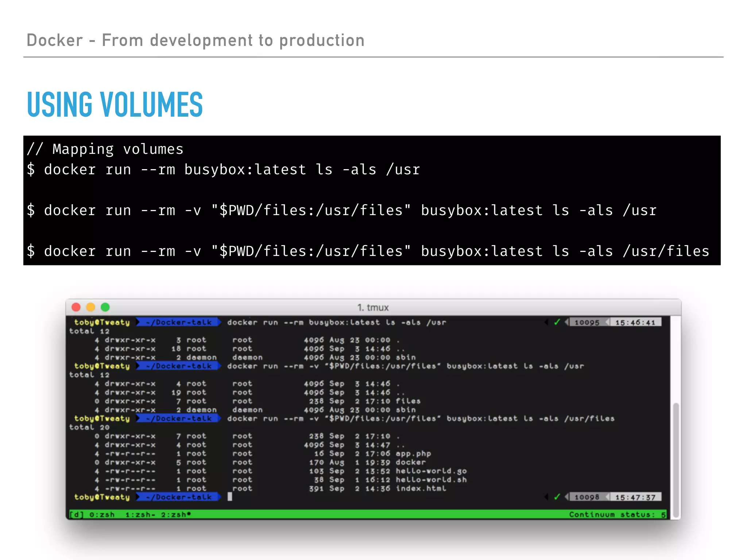
Task: Click the 'files' directory entry in second listing
Action: coord(408,401)
